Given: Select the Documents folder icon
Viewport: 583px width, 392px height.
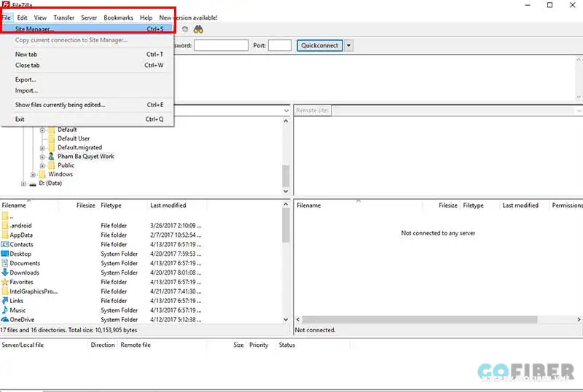Looking at the screenshot, I should (5, 263).
